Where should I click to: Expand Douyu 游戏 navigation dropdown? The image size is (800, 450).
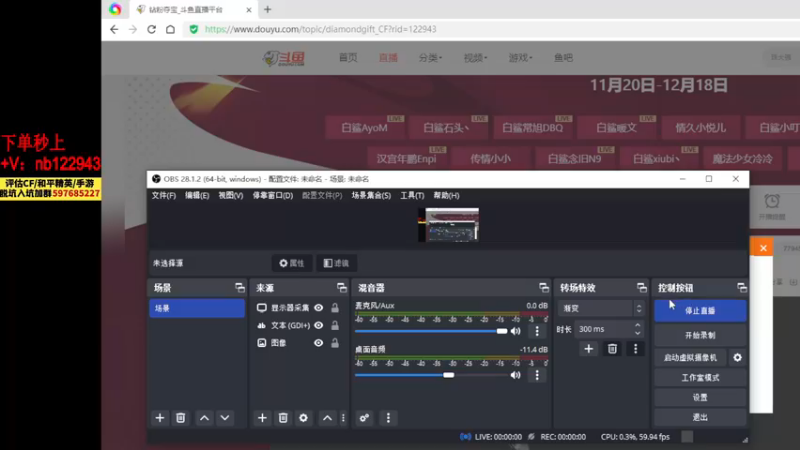tap(520, 58)
